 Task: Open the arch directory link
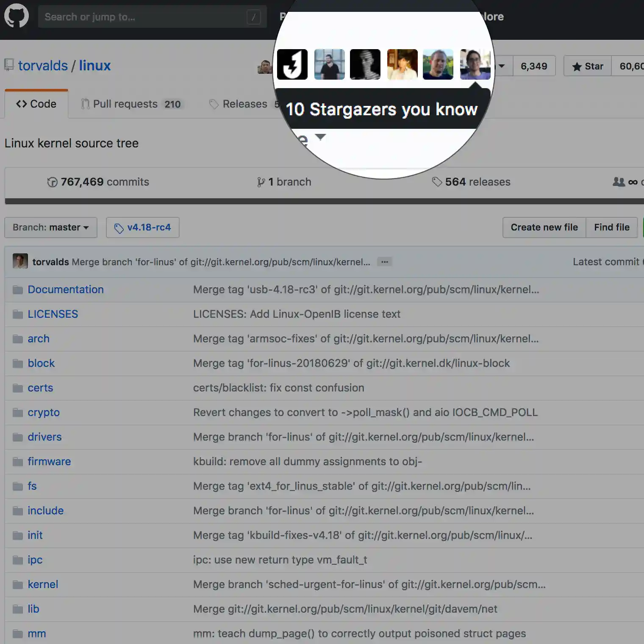[39, 339]
